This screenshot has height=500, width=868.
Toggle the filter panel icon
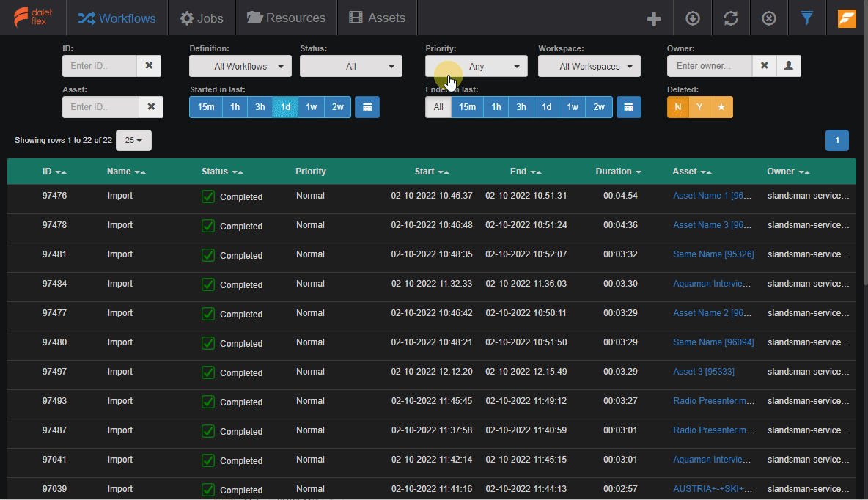[806, 18]
